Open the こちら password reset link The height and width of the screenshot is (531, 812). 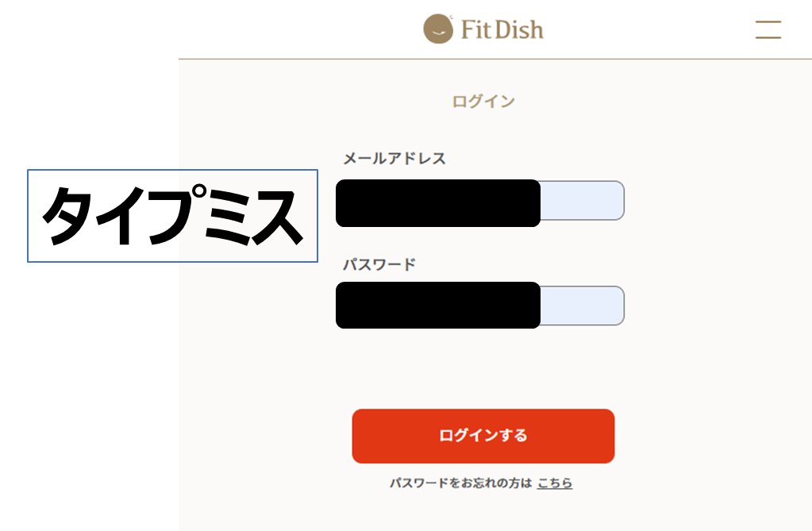pyautogui.click(x=554, y=483)
